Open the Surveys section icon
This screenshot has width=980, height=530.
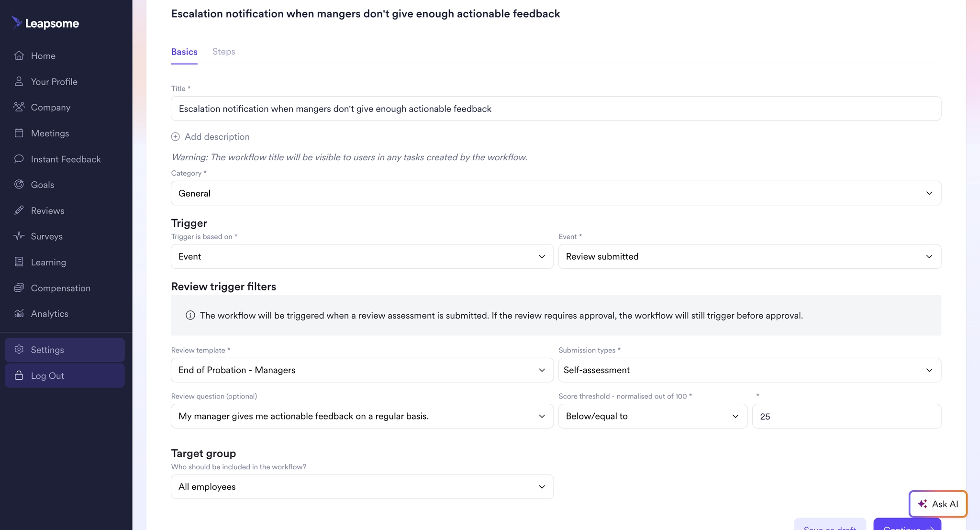(x=19, y=236)
